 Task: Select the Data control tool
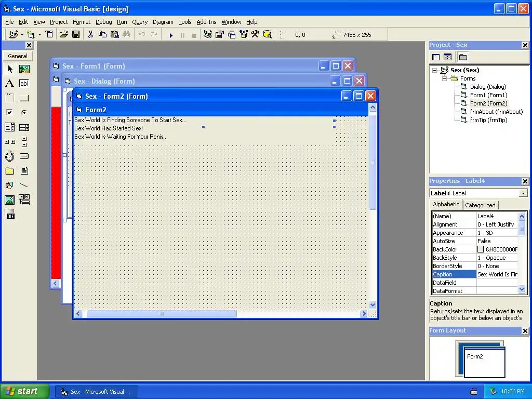[24, 200]
